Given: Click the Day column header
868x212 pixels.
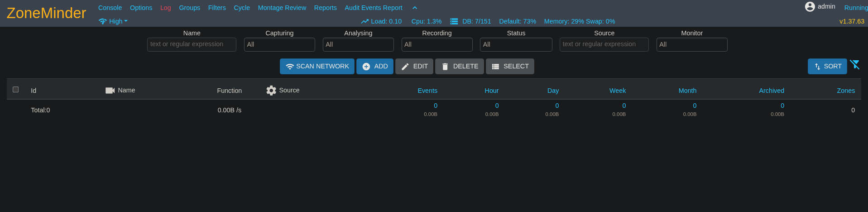Looking at the screenshot, I should coord(553,91).
